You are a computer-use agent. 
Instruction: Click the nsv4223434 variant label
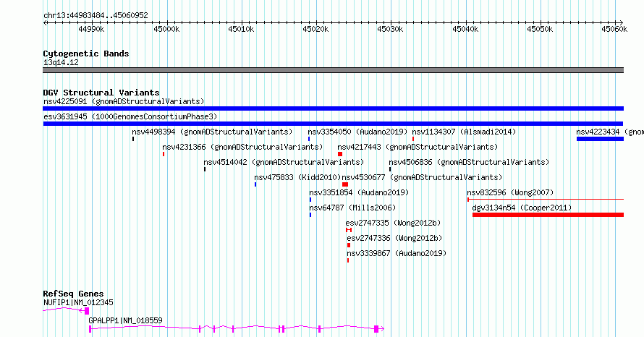pyautogui.click(x=610, y=132)
